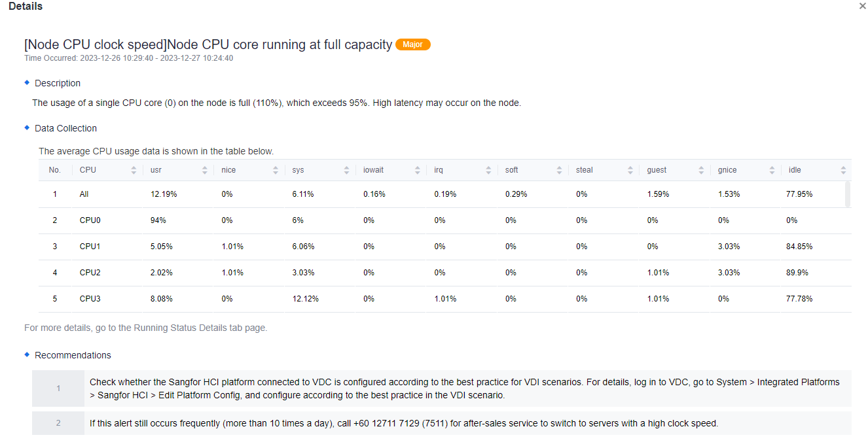This screenshot has width=868, height=448.
Task: Sort table by guest column
Action: click(701, 170)
